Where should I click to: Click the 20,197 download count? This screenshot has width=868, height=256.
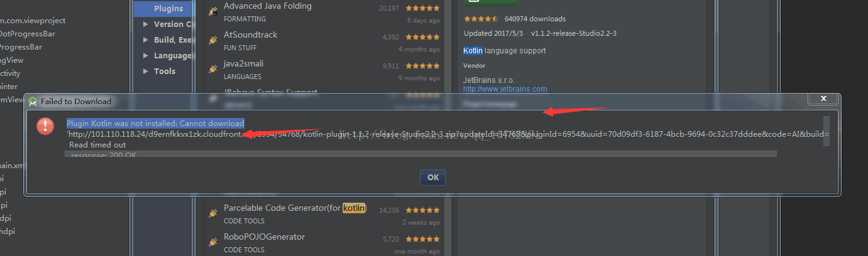[389, 8]
